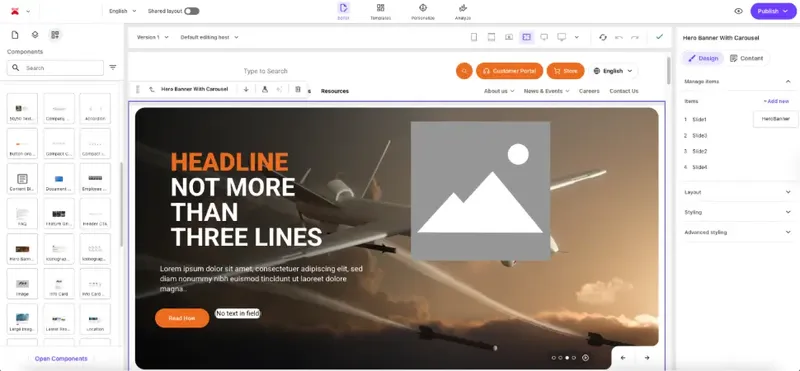Click the preview eye icon near Publish
The width and height of the screenshot is (800, 371).
click(x=738, y=11)
